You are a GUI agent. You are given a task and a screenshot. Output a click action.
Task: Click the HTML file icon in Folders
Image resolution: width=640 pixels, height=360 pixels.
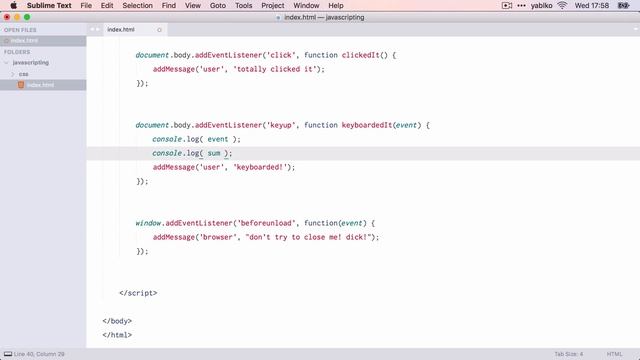[21, 85]
